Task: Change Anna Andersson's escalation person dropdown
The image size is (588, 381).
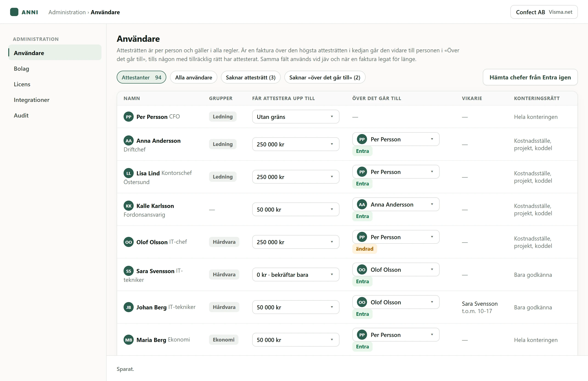Action: [x=396, y=139]
